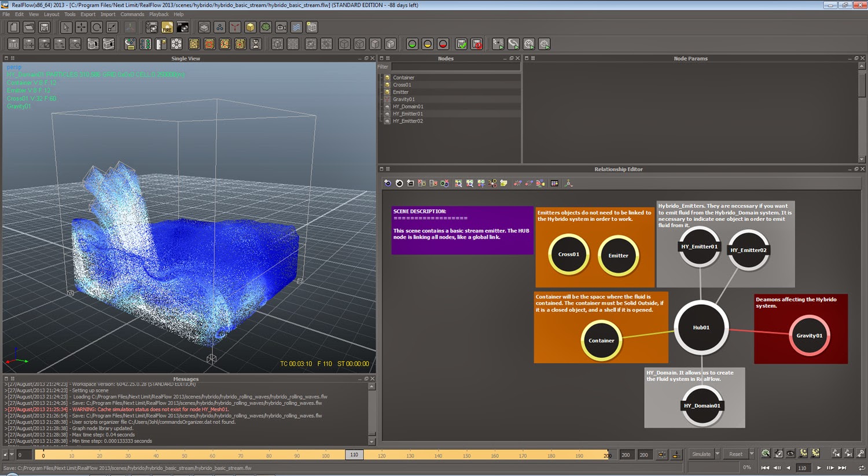Open the Edit menu
Viewport: 868px width, 476px height.
coord(20,14)
